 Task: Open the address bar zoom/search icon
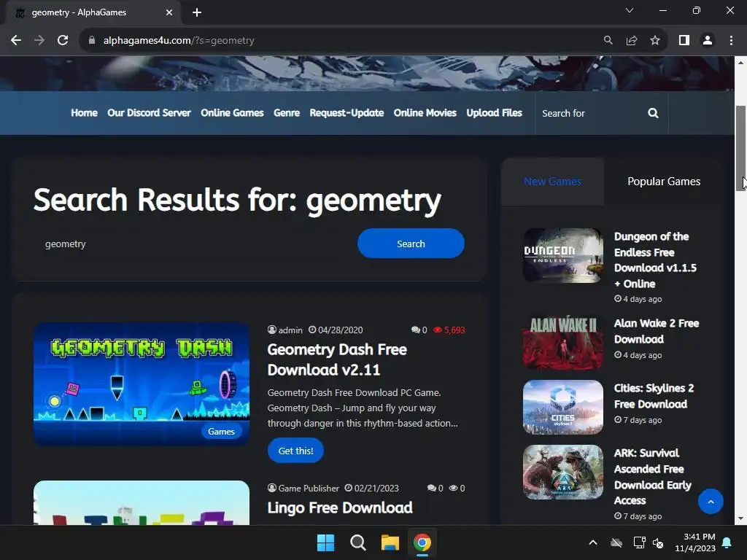(608, 41)
